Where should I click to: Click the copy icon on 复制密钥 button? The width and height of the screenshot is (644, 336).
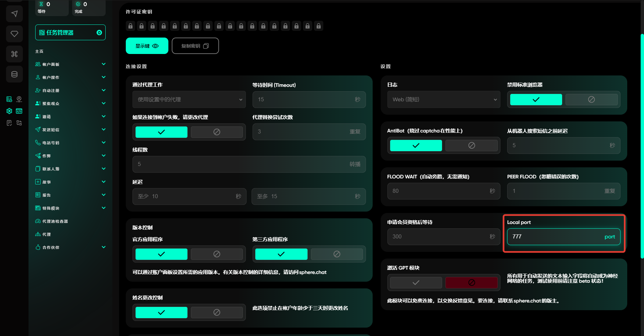[206, 46]
